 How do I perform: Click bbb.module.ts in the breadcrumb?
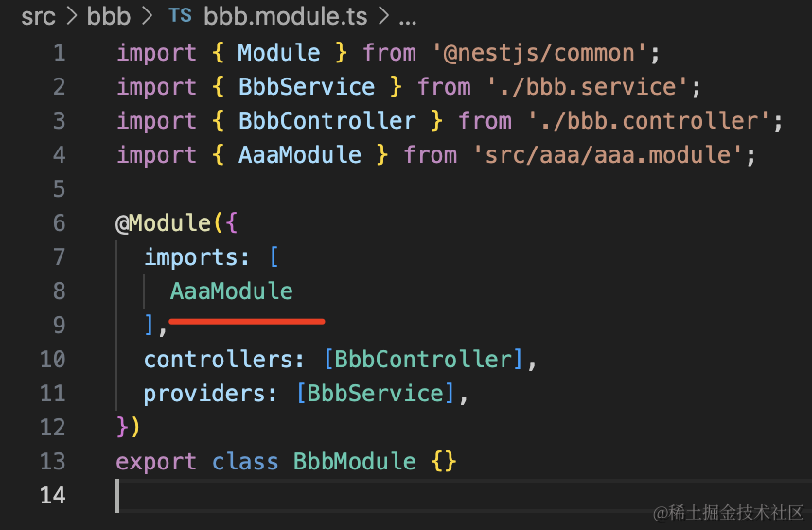pyautogui.click(x=286, y=16)
